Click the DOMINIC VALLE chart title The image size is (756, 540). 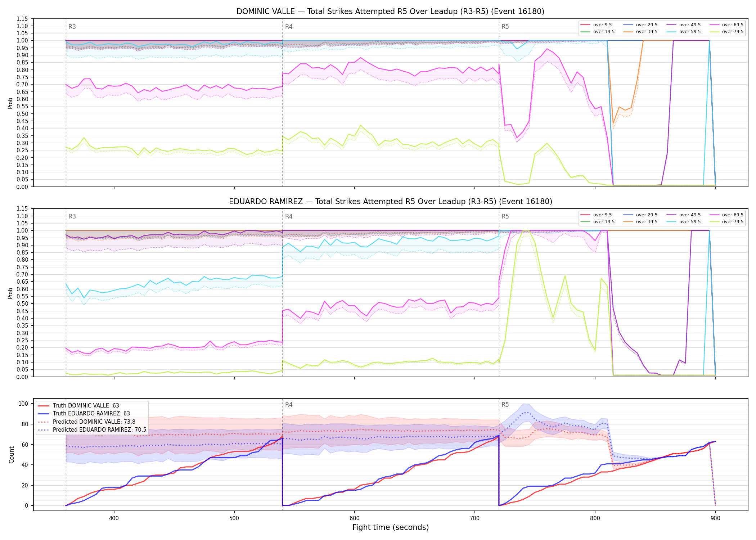[390, 12]
